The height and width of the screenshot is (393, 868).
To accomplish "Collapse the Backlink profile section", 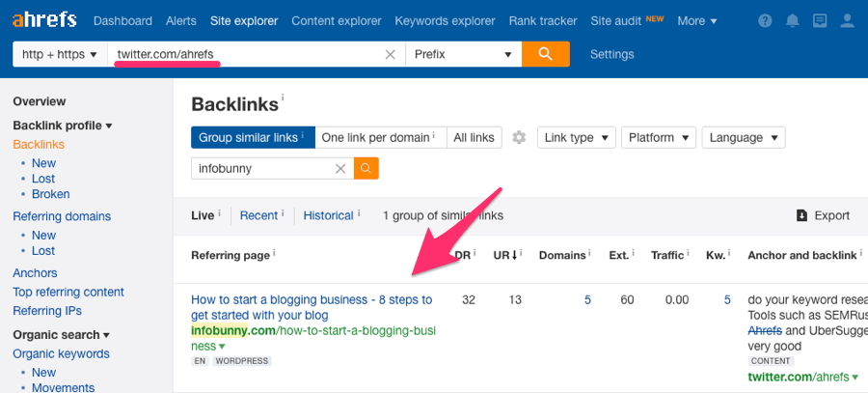I will pyautogui.click(x=63, y=126).
